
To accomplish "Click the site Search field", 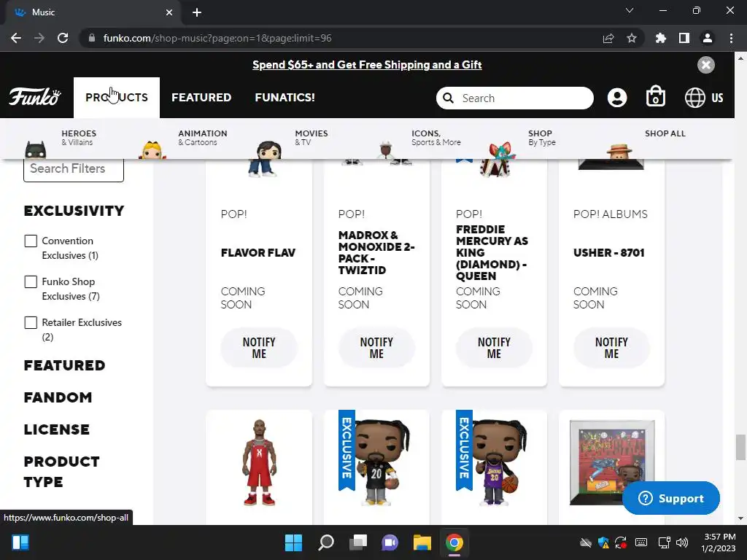I will (514, 98).
